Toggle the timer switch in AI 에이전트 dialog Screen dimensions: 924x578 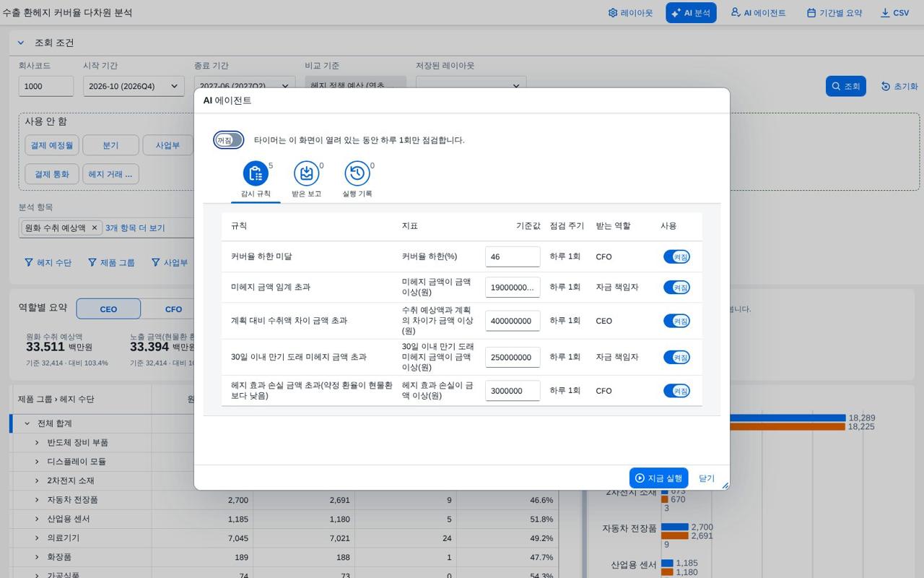pos(229,140)
